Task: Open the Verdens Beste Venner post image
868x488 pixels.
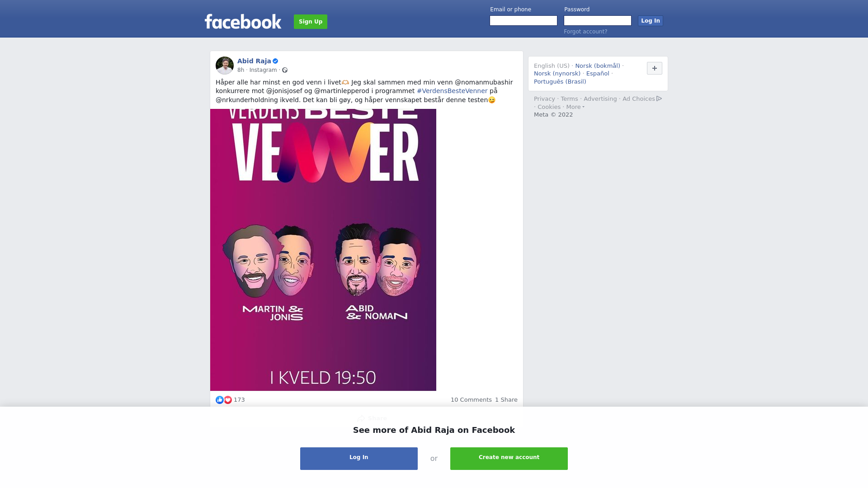Action: click(323, 250)
